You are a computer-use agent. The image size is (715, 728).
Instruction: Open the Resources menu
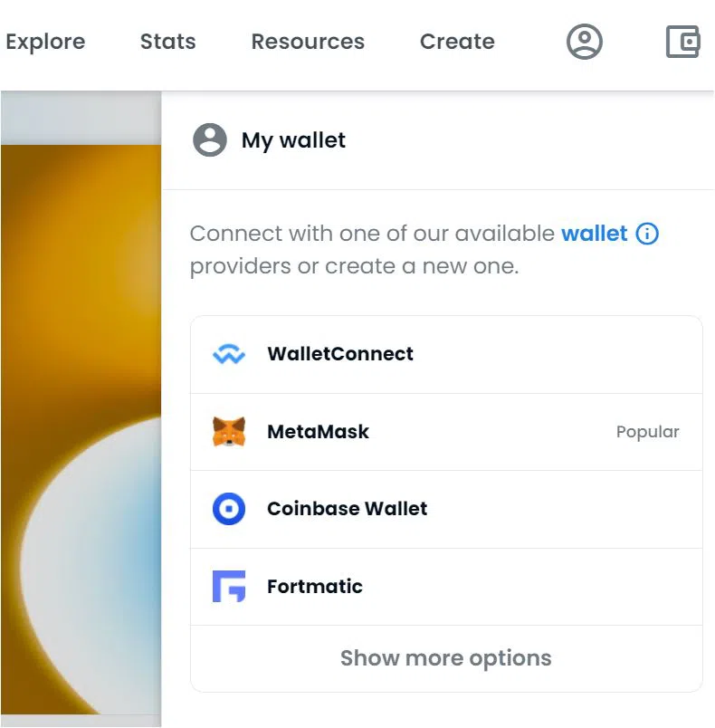point(308,42)
